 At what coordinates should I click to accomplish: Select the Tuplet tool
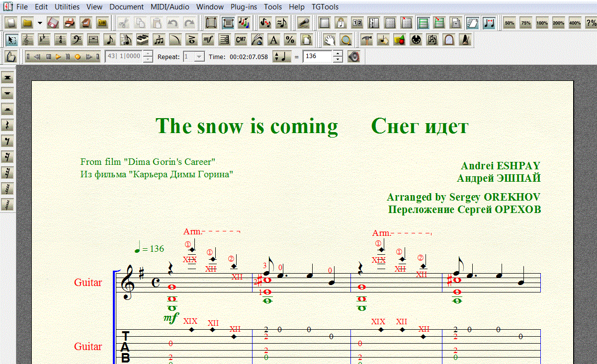click(159, 40)
